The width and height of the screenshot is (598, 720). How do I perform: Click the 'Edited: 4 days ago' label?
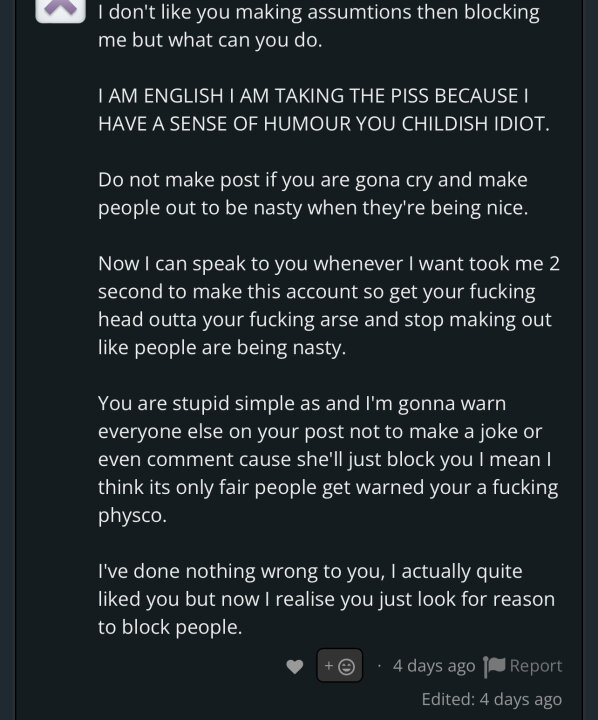click(491, 699)
